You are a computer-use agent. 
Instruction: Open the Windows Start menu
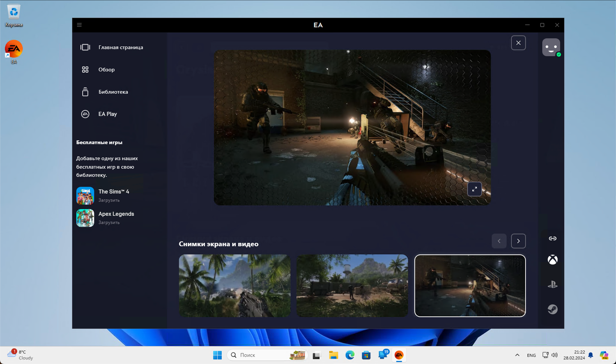(x=218, y=355)
